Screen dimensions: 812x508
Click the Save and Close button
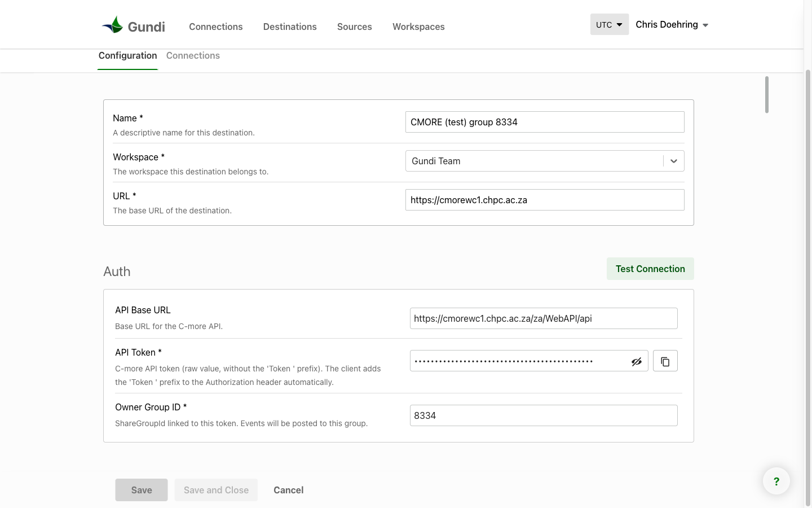point(216,490)
